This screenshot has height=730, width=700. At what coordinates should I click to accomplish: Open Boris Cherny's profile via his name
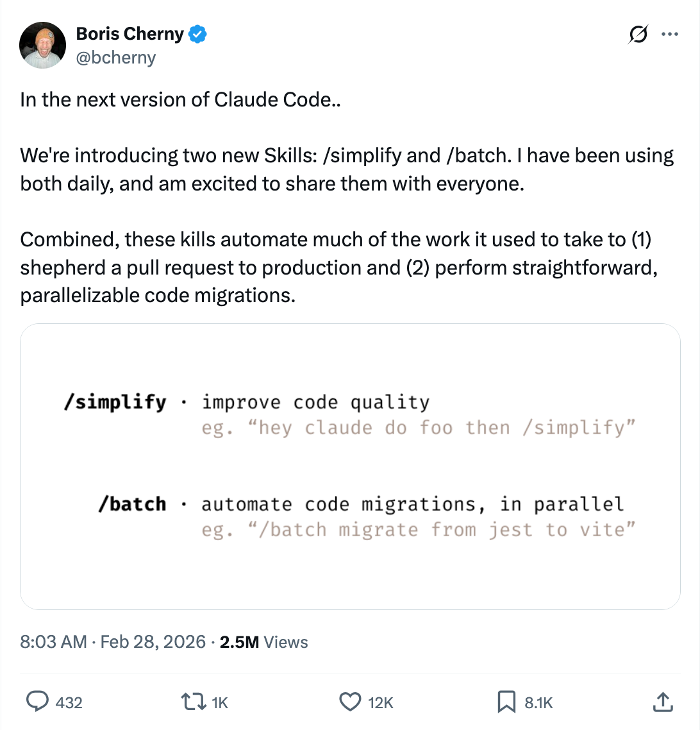(x=128, y=33)
